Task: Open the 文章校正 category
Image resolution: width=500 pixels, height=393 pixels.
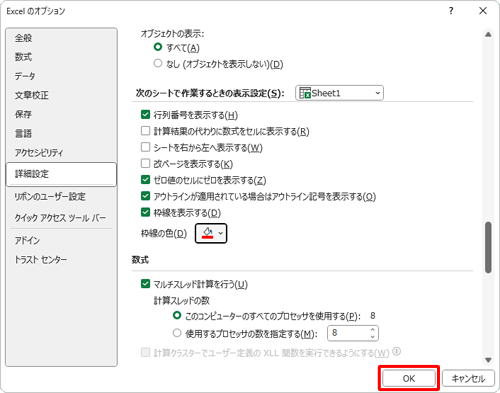Action: pyautogui.click(x=61, y=95)
